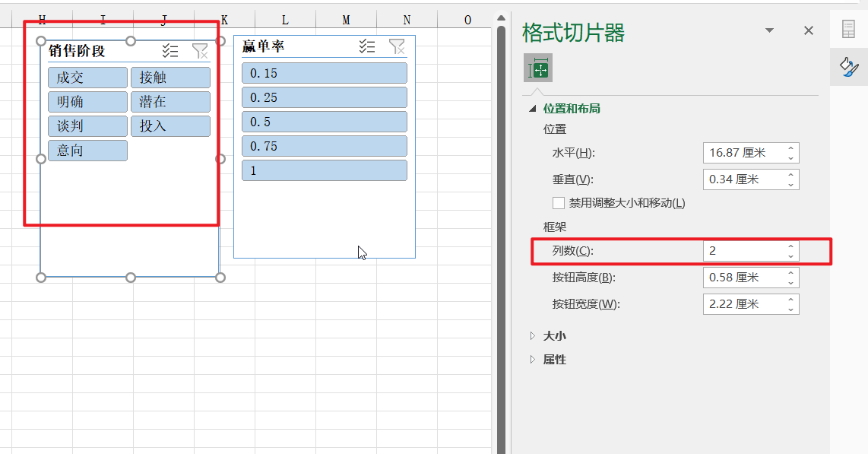Click the bottom-center handle of 销售阶段 slicer
The image size is (868, 454).
pos(131,278)
